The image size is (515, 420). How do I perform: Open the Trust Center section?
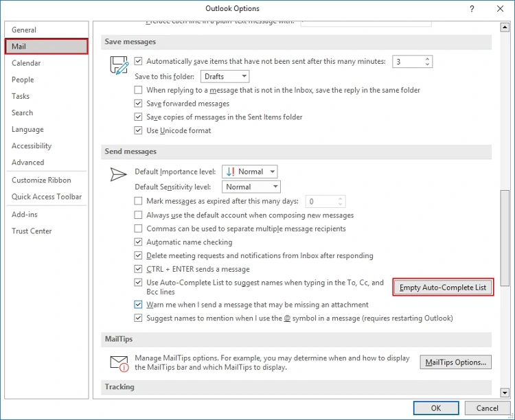(x=32, y=231)
